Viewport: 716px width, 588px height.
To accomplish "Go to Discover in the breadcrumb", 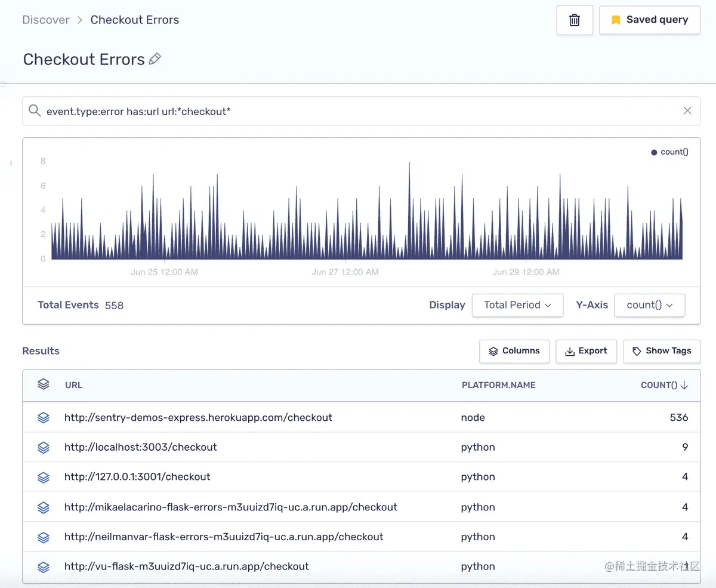I will [46, 20].
